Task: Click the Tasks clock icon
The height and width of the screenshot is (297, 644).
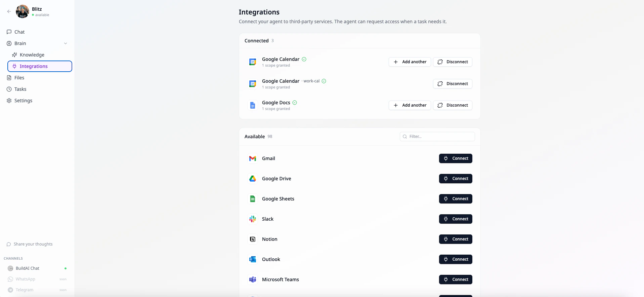Action: 9,89
